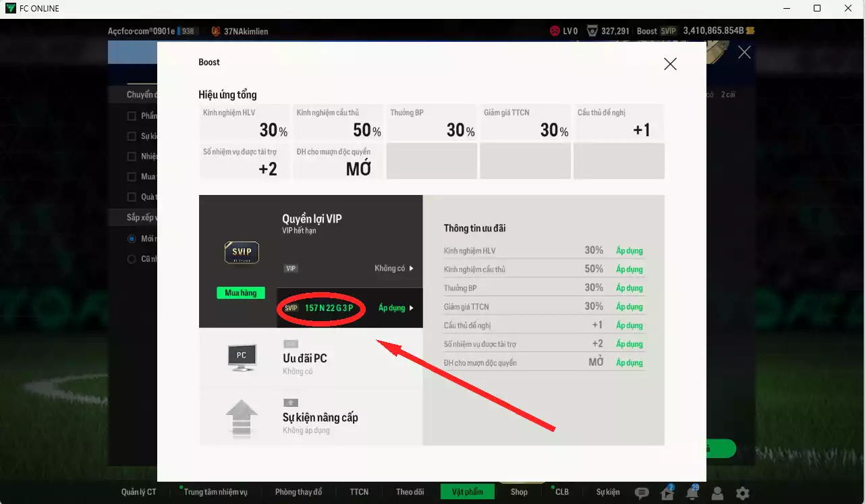Screen dimensions: 865x504
Task: Toggle the 'Sự kiện' filter checkbox
Action: (132, 136)
